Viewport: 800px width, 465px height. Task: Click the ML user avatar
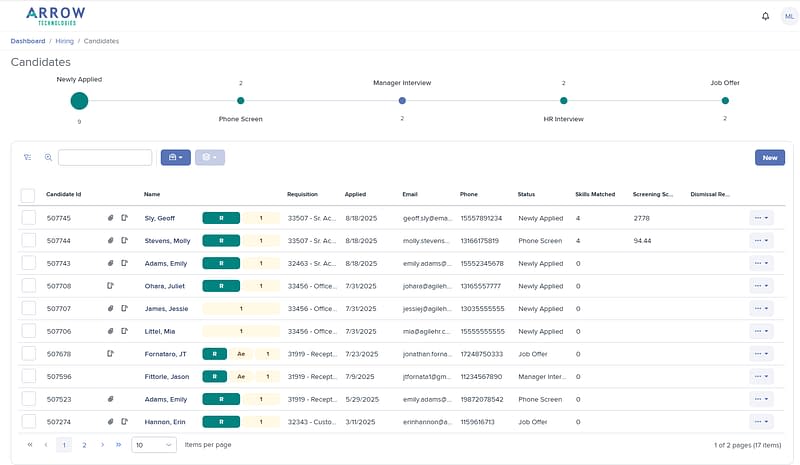point(789,16)
